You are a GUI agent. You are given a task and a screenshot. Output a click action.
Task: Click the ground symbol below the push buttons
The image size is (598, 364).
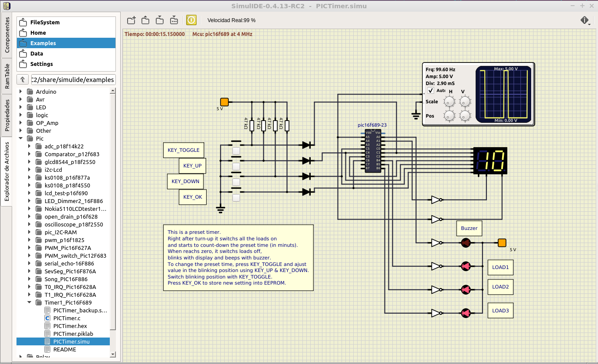click(220, 210)
